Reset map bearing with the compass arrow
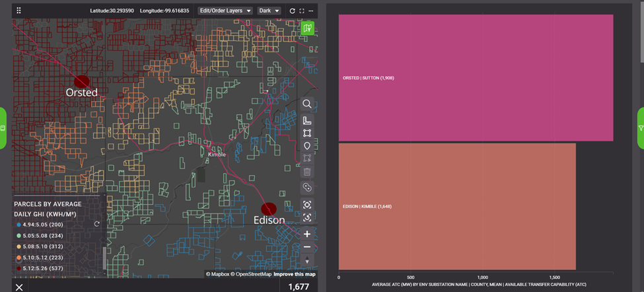 click(x=307, y=261)
